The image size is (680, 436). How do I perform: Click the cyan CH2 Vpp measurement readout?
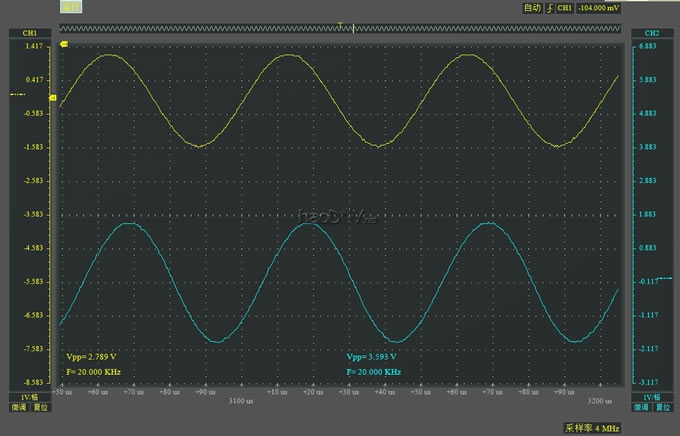click(x=372, y=357)
